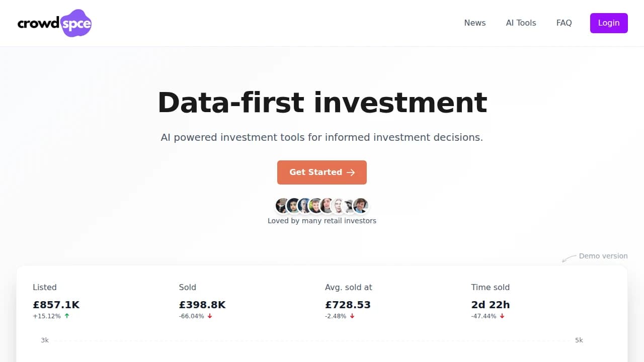Click the Get Started button
This screenshot has width=644, height=362.
322,172
